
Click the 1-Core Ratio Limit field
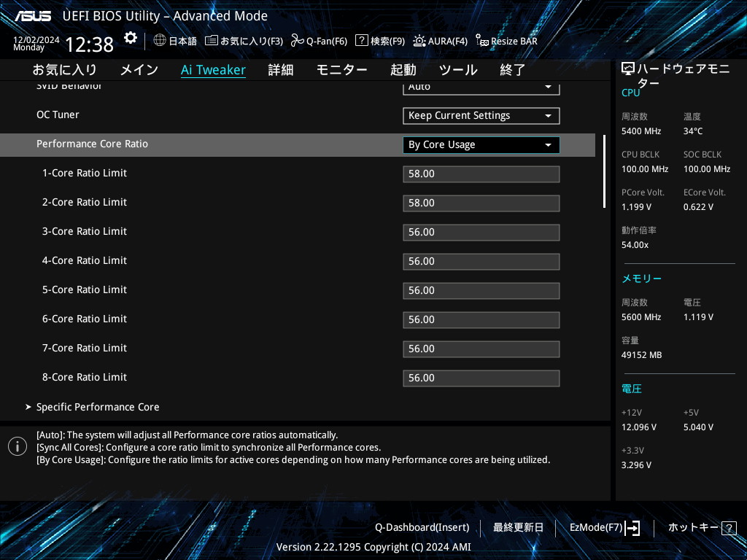coord(481,174)
